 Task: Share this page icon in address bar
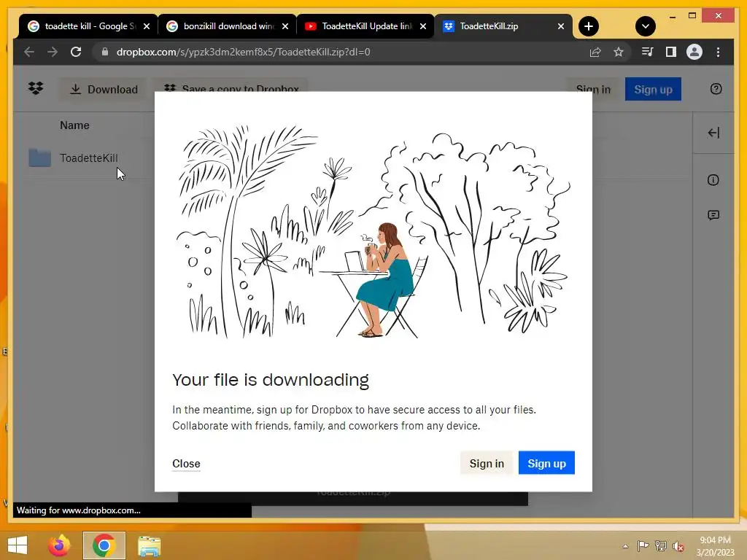click(595, 52)
